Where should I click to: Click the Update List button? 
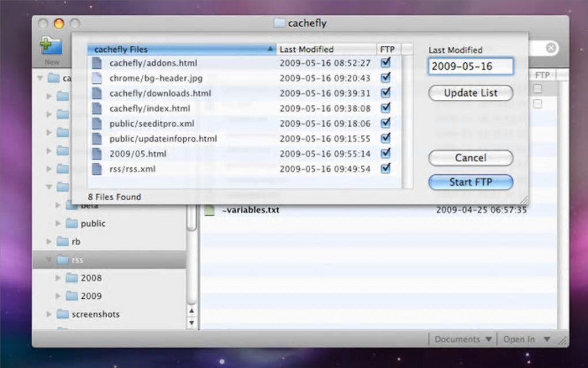coord(470,93)
